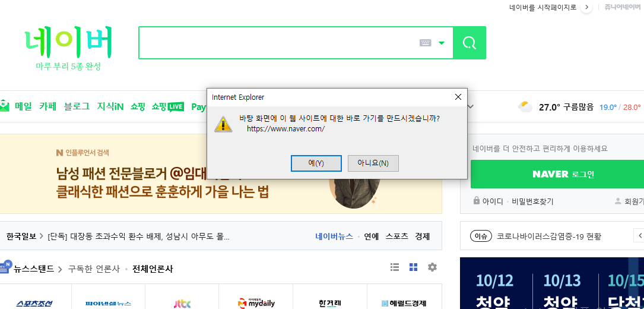Screen dimensions: 644x309
Task: Switch to the 스포츠 tab
Action: coord(396,237)
